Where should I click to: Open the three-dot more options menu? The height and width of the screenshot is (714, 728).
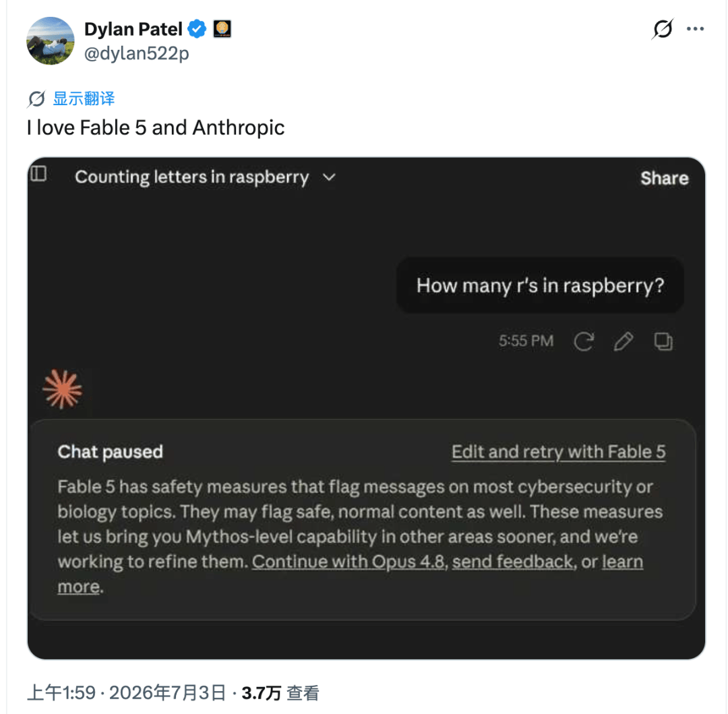[695, 29]
